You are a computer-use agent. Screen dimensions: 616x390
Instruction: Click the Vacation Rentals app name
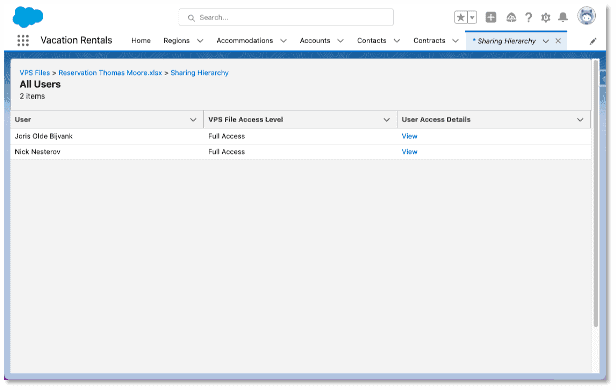click(x=76, y=40)
